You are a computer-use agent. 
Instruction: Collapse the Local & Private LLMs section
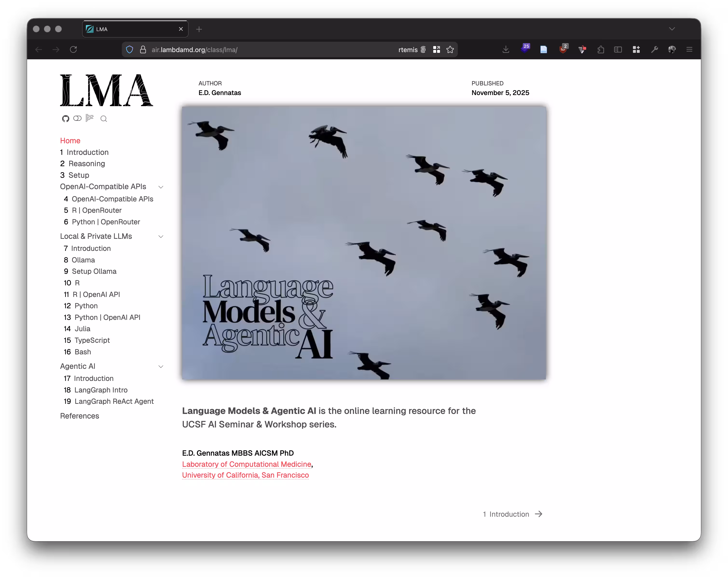coord(161,237)
